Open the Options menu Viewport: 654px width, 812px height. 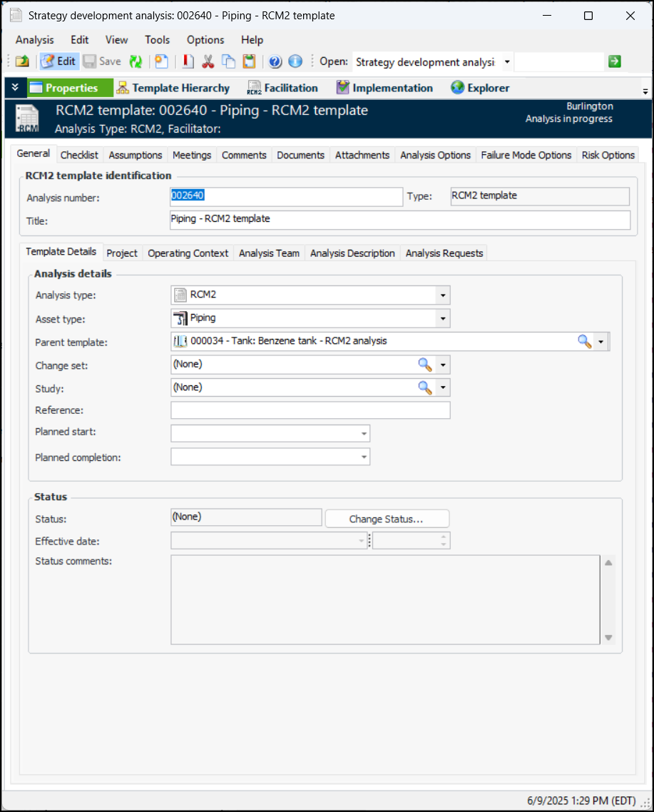[x=205, y=40]
